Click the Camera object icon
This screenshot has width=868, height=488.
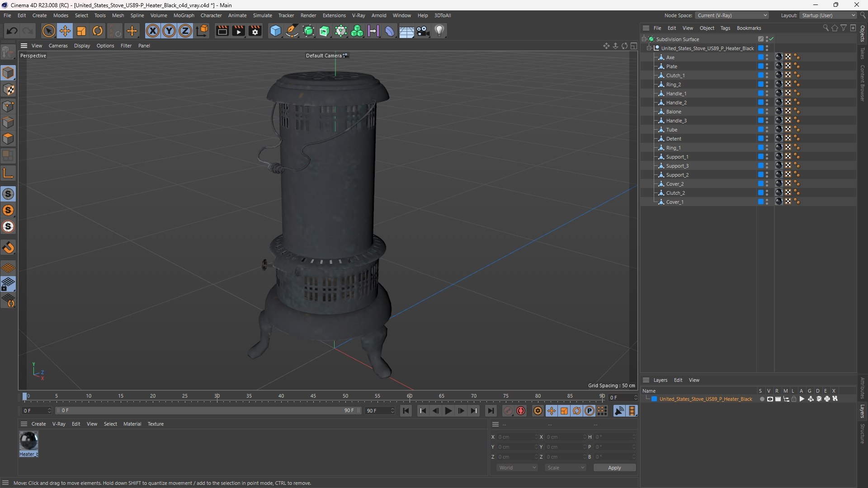(423, 31)
